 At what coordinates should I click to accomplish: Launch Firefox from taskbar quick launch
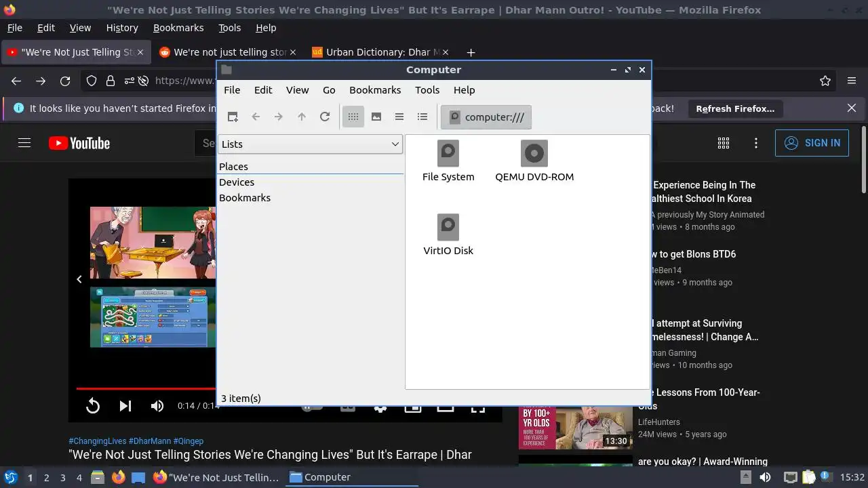tap(119, 477)
